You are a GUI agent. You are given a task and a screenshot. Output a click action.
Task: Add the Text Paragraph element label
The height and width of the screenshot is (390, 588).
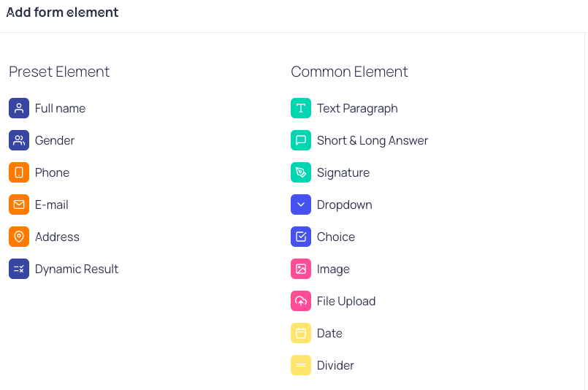click(x=357, y=109)
